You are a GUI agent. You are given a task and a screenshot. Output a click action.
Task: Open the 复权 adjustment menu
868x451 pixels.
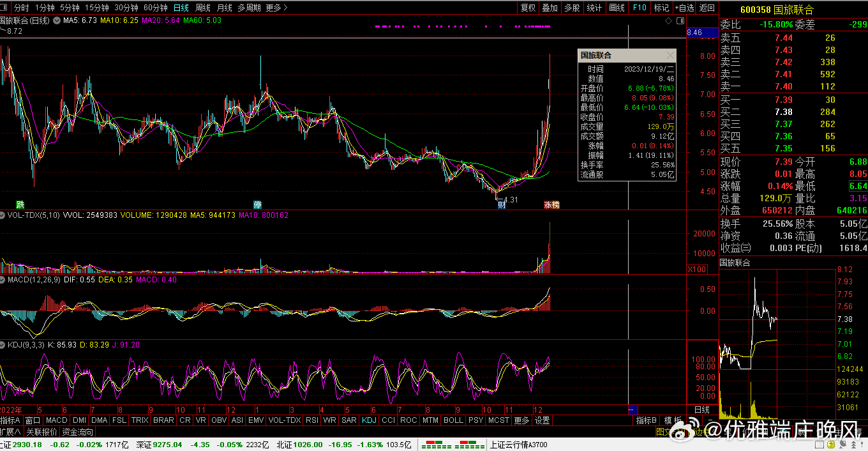528,8
